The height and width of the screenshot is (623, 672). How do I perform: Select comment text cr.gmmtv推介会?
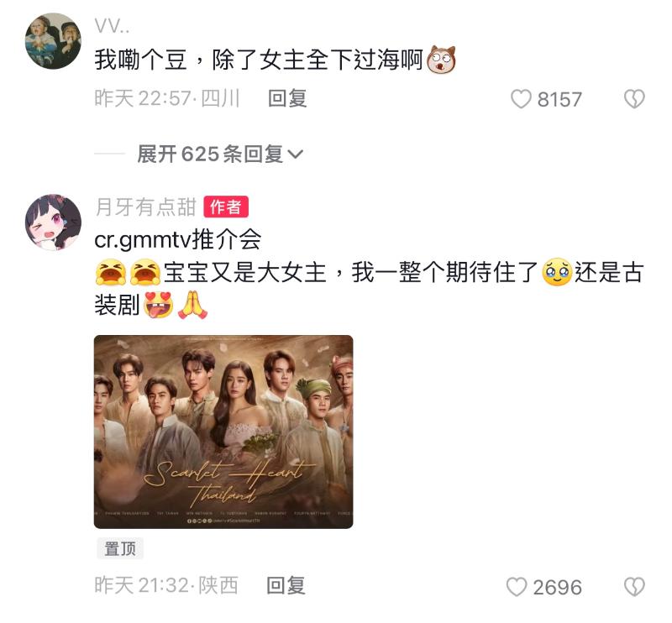[x=177, y=239]
